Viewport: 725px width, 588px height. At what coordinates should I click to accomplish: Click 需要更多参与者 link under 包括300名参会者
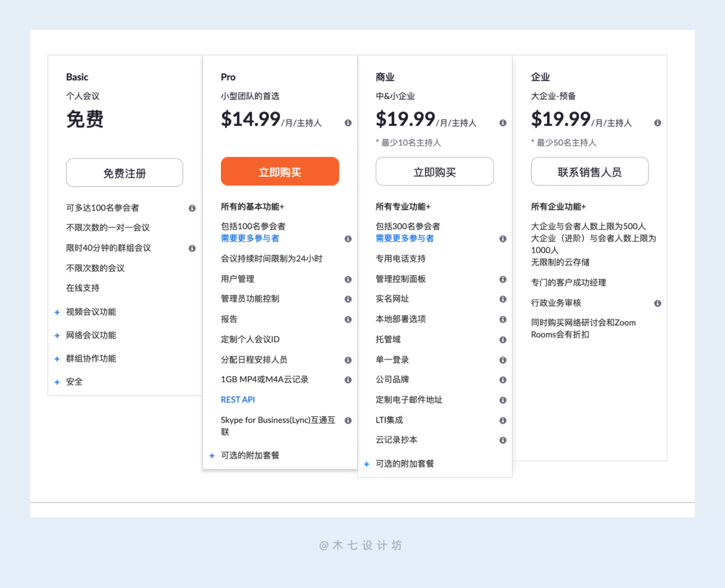(404, 238)
